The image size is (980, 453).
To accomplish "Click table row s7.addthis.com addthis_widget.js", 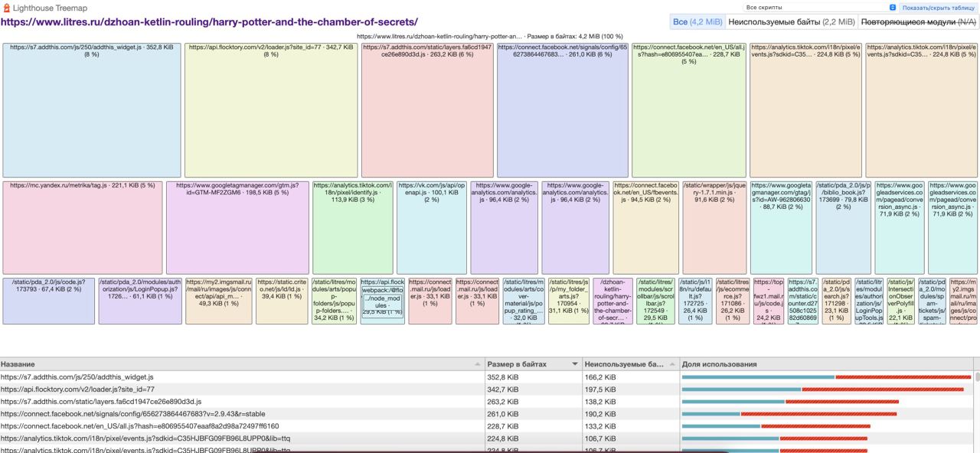I will point(487,377).
